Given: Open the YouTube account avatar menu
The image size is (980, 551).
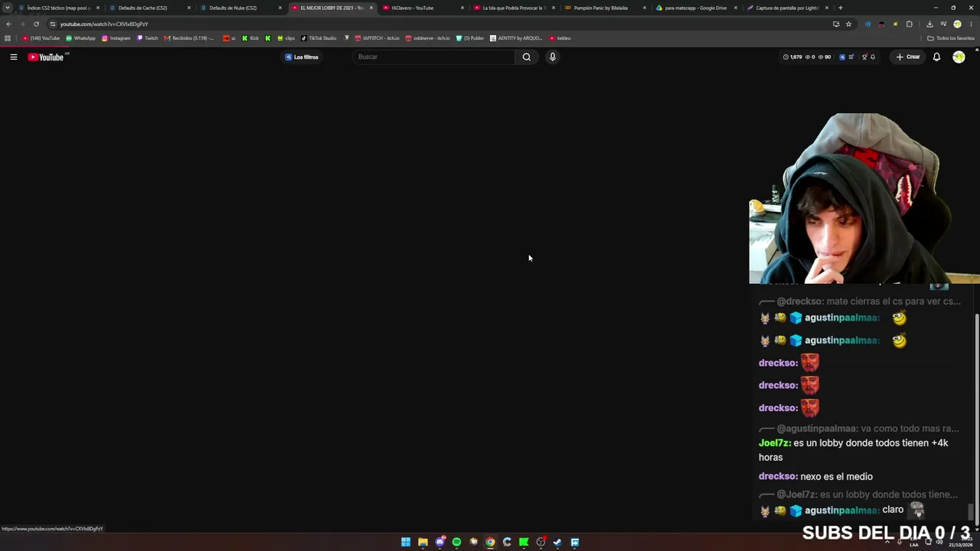Looking at the screenshot, I should click(x=959, y=57).
